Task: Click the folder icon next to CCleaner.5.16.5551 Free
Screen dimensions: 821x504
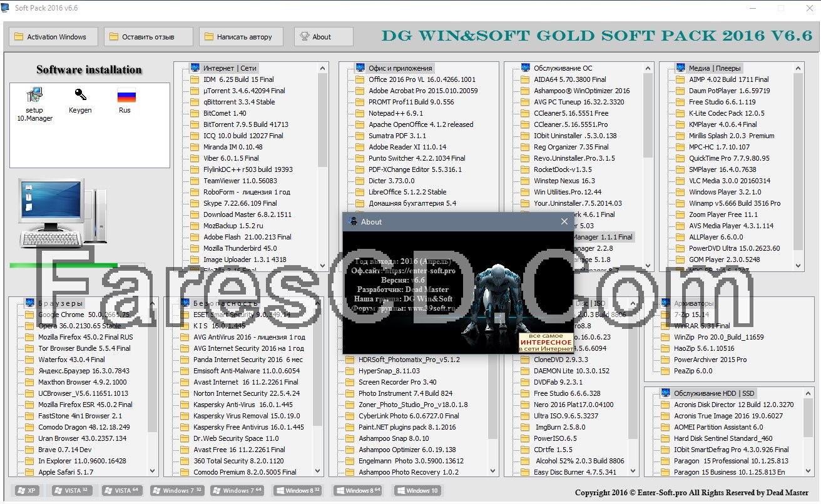Action: point(525,113)
